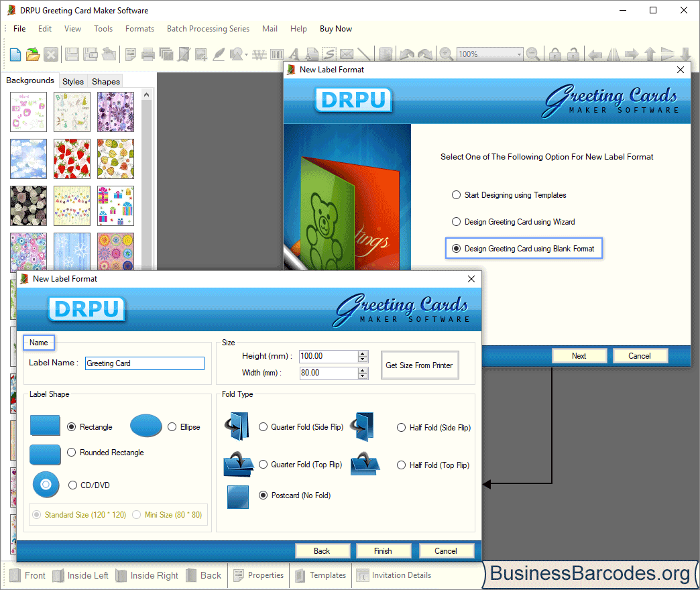Viewport: 700px width, 590px height.
Task: Open the Formats menu
Action: pyautogui.click(x=139, y=29)
